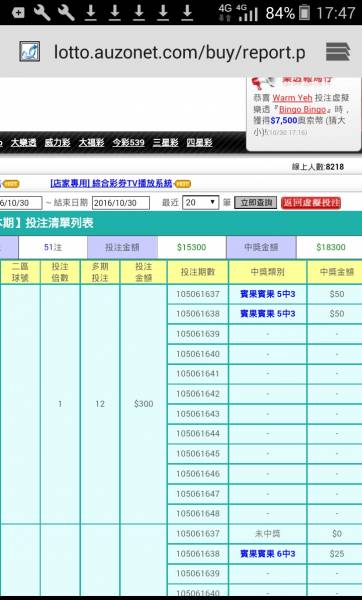This screenshot has height=600, width=362.
Task: Follow the Bingo Bingo link in popup
Action: point(302,109)
